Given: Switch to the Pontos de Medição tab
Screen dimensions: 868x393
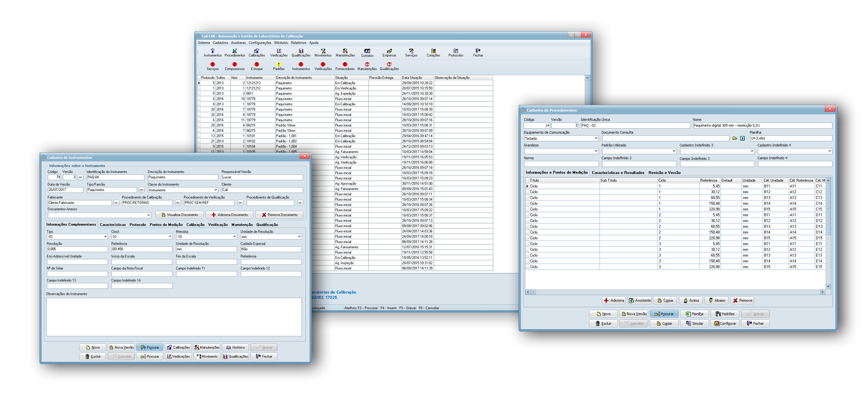Looking at the screenshot, I should pos(166,224).
